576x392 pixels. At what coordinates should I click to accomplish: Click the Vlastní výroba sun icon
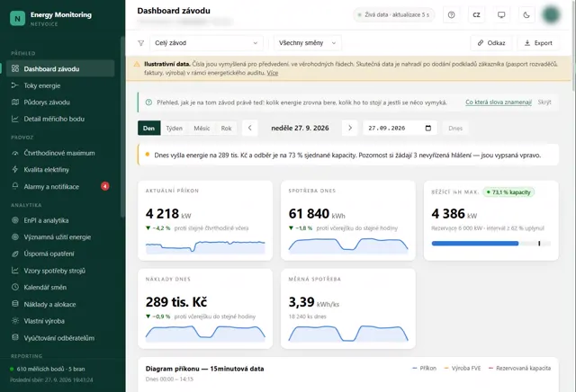tap(15, 321)
